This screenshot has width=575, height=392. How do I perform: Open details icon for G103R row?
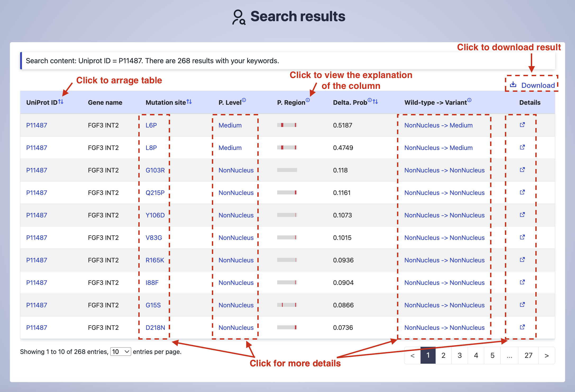pyautogui.click(x=522, y=170)
